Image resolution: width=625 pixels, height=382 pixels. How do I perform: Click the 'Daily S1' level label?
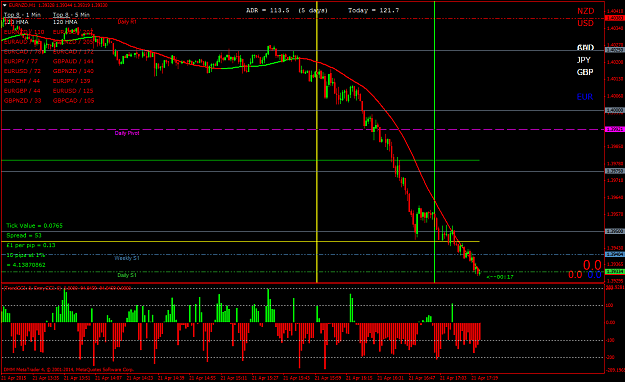pos(127,275)
